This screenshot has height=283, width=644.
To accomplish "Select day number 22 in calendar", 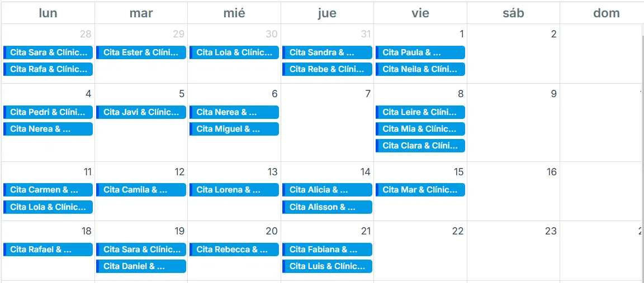I will tap(457, 231).
